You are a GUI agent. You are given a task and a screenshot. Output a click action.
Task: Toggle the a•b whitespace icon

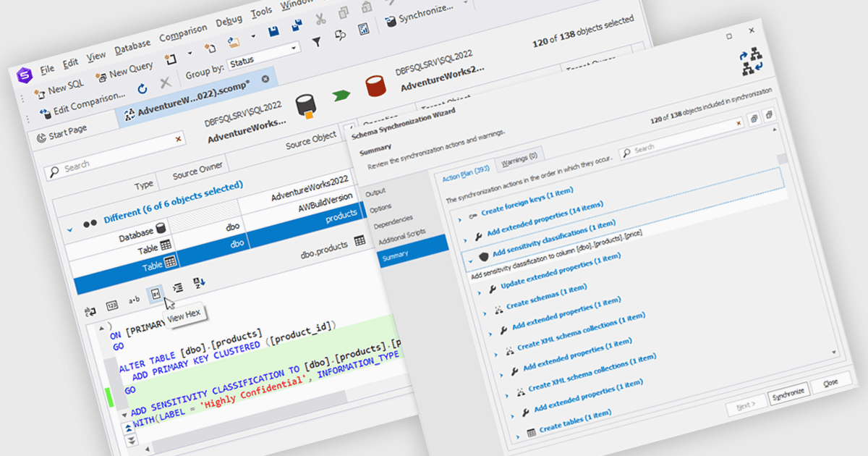133,300
